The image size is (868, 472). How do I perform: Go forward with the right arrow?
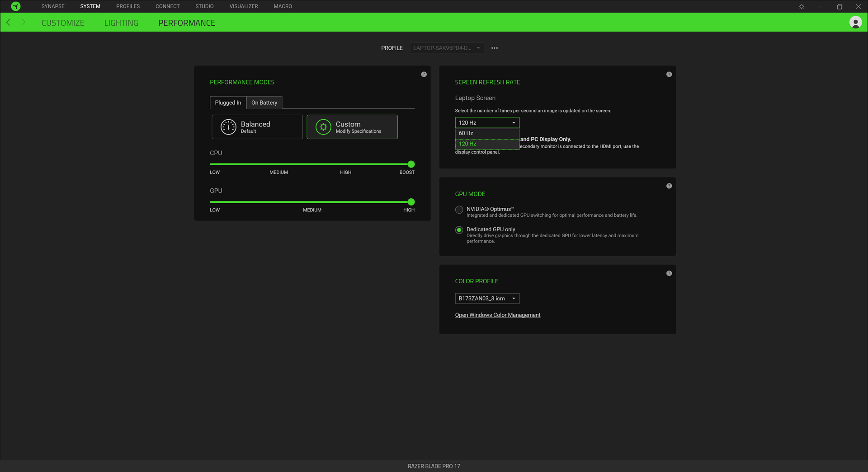coord(24,22)
